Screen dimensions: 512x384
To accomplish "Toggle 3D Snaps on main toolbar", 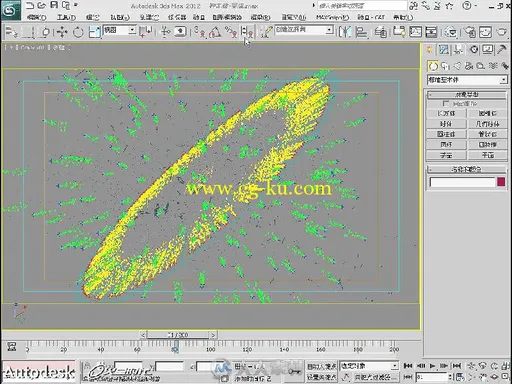I will click(199, 32).
